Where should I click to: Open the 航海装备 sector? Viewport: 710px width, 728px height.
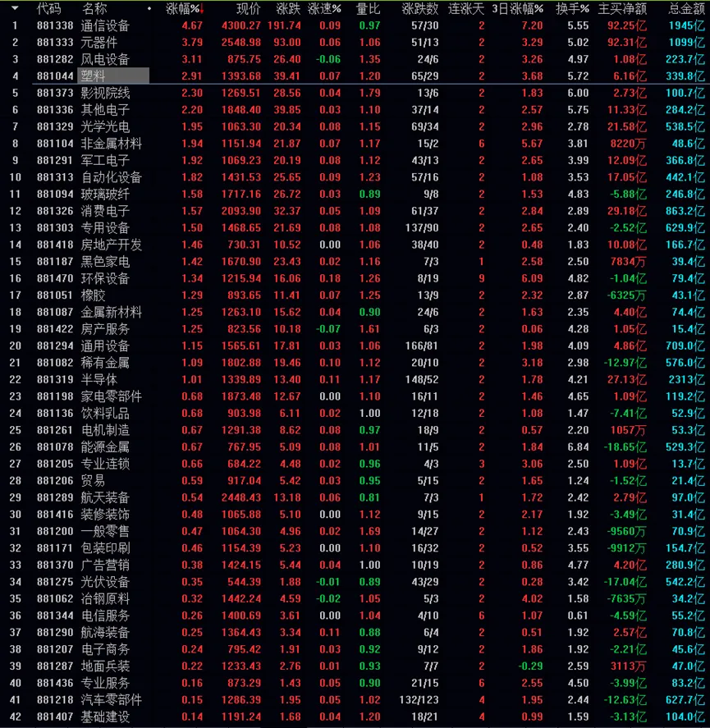coord(105,633)
